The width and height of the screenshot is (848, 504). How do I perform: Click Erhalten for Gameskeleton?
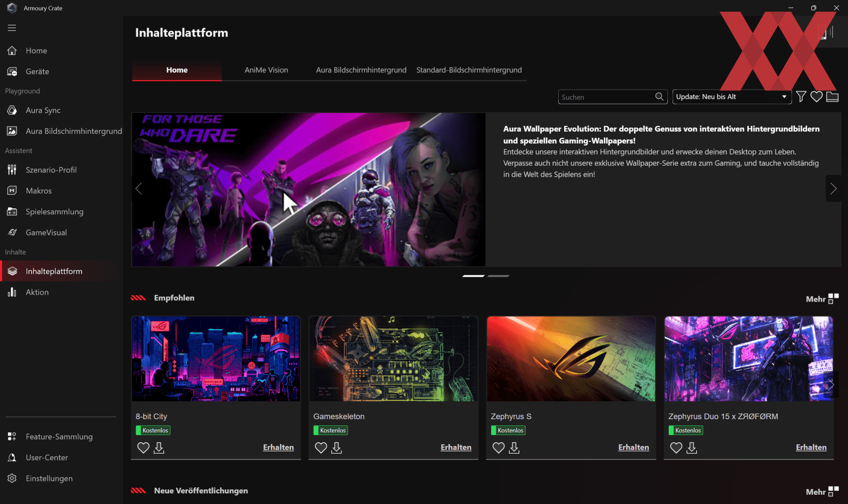(456, 447)
